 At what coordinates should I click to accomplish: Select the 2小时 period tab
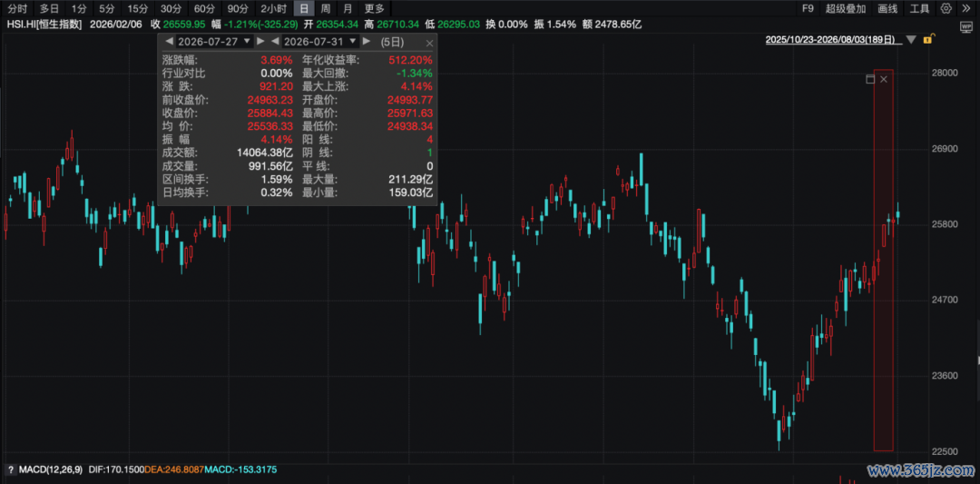click(x=274, y=9)
